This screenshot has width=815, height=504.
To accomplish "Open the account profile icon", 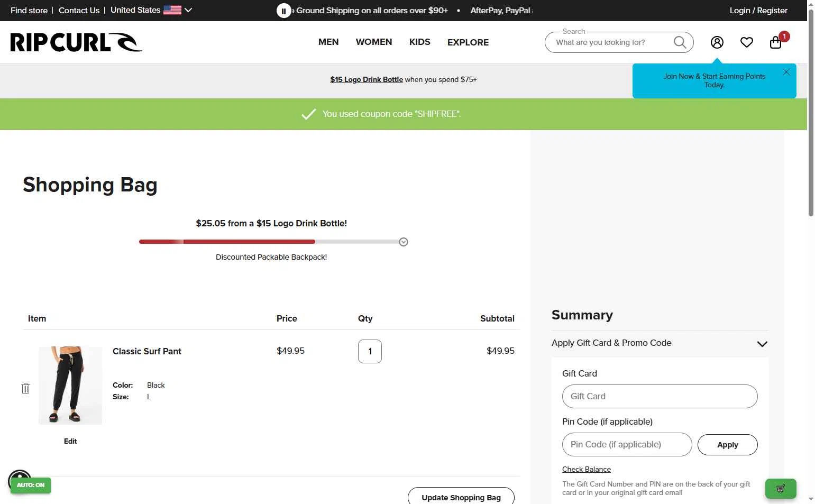I will coord(717,42).
